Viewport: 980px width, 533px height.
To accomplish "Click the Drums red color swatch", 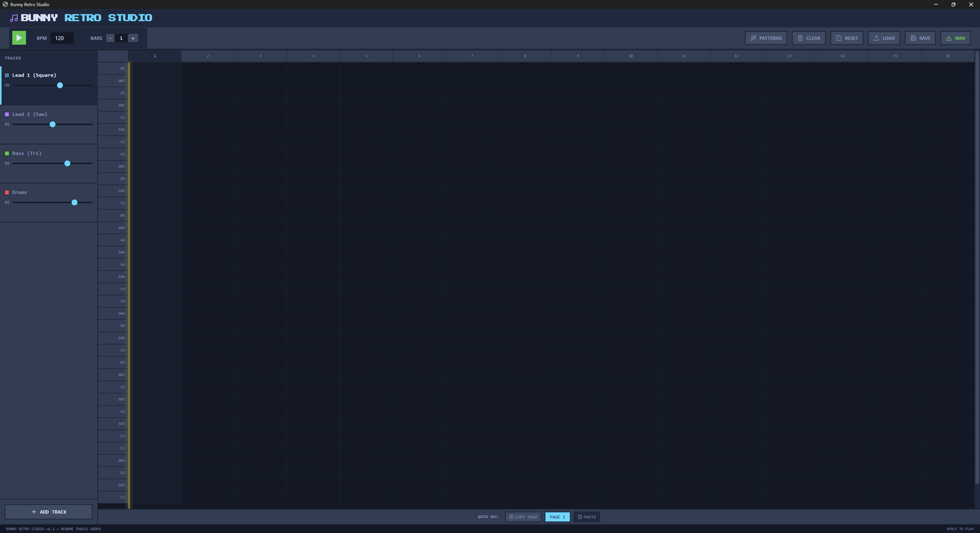I will 7,192.
